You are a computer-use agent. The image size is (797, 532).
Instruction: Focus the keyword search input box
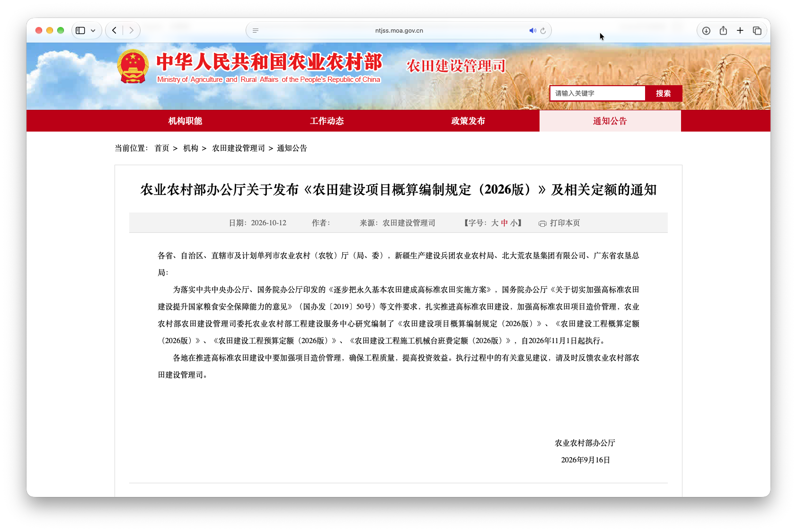[x=597, y=93]
